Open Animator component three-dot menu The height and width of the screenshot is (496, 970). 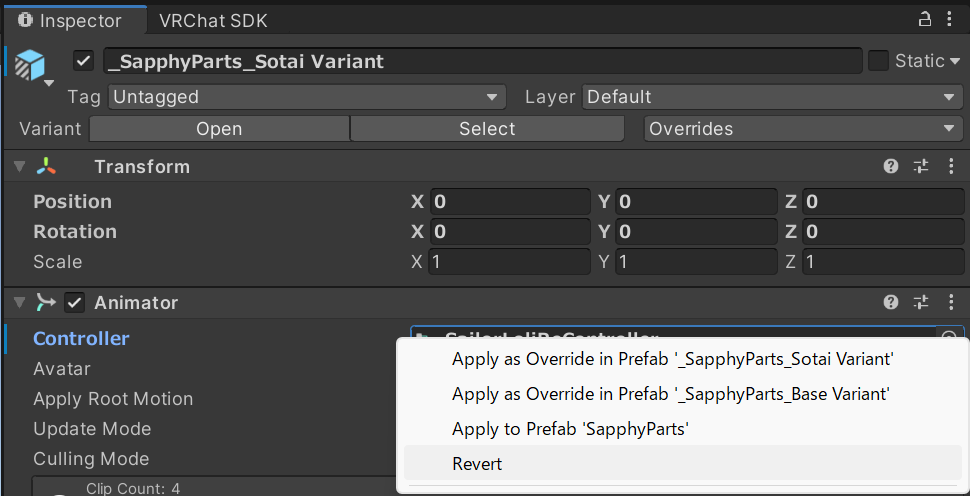[x=951, y=302]
